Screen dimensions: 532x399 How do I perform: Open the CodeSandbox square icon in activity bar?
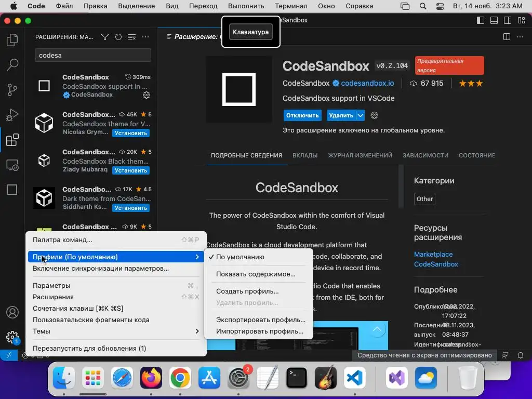click(12, 190)
